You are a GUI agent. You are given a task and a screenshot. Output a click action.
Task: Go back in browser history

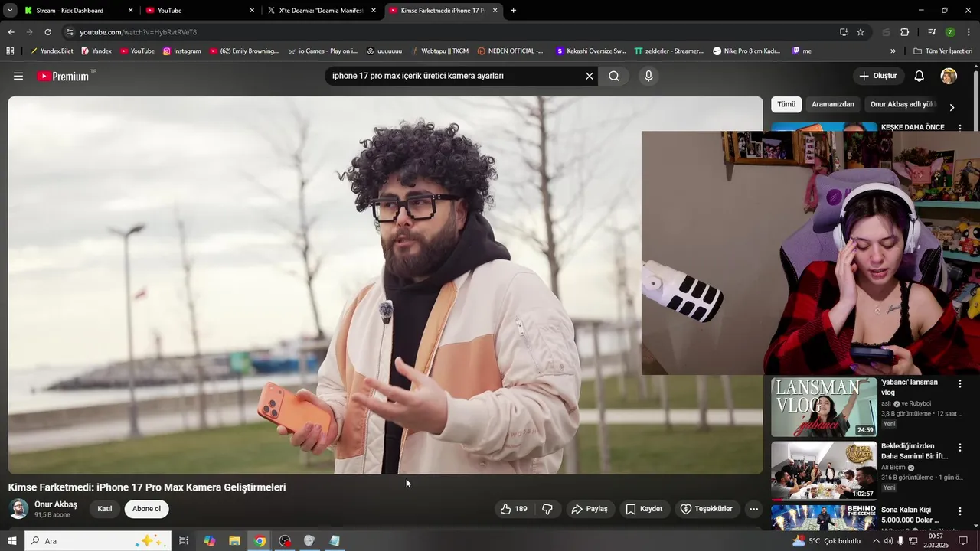[11, 32]
